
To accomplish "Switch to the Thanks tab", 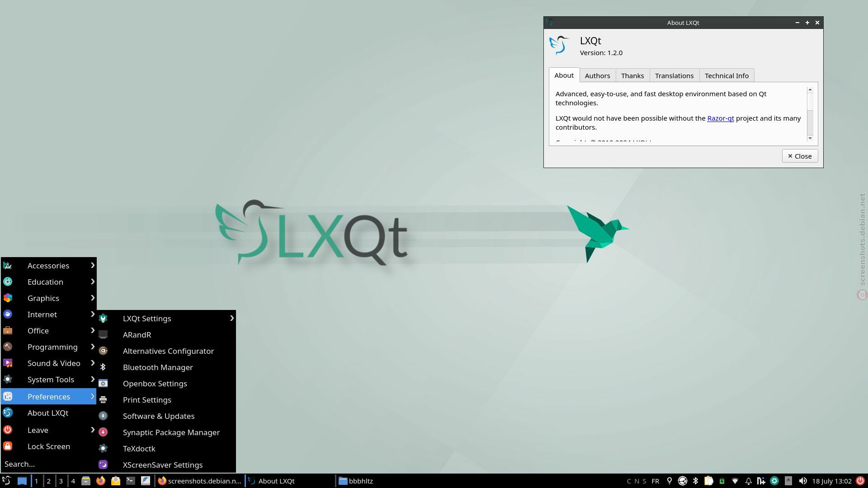I will pos(632,75).
